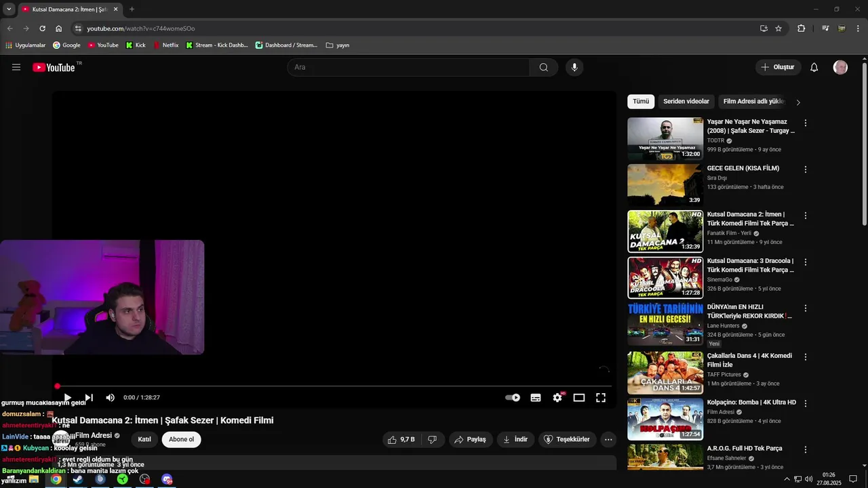Toggle autoplay switch in player

(x=513, y=398)
